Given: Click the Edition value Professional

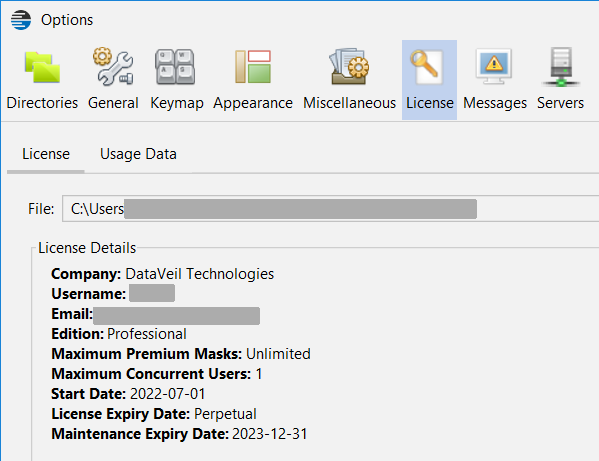Looking at the screenshot, I should [147, 334].
